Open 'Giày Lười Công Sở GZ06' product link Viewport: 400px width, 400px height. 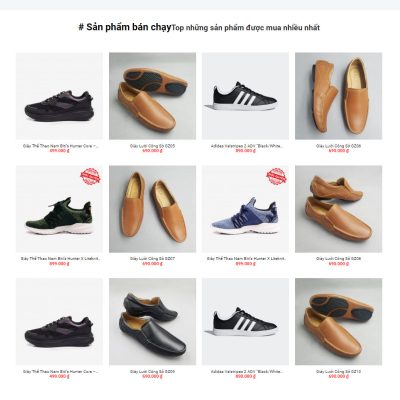coord(338,146)
